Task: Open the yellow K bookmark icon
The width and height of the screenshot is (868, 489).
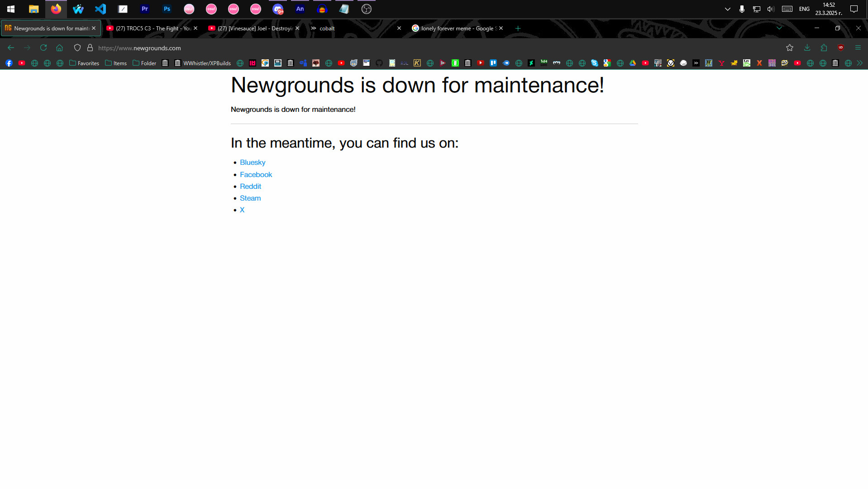Action: tap(417, 63)
